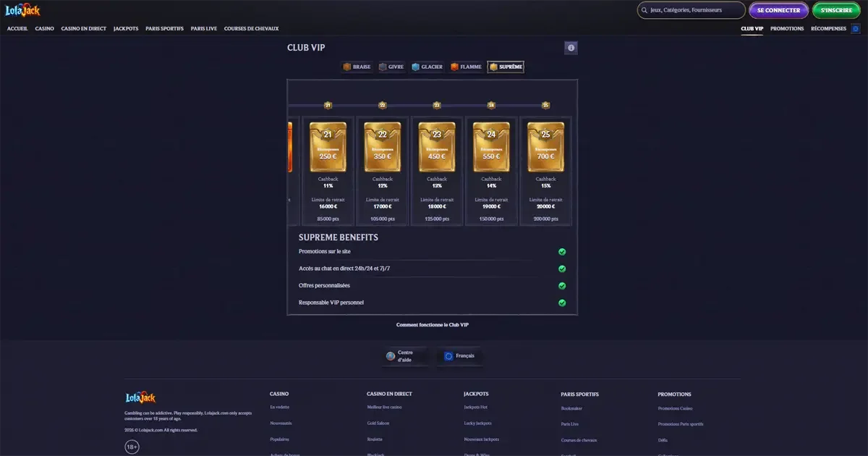This screenshot has height=456, width=868.
Task: Click the 18+ age badge in footer
Action: tap(132, 447)
